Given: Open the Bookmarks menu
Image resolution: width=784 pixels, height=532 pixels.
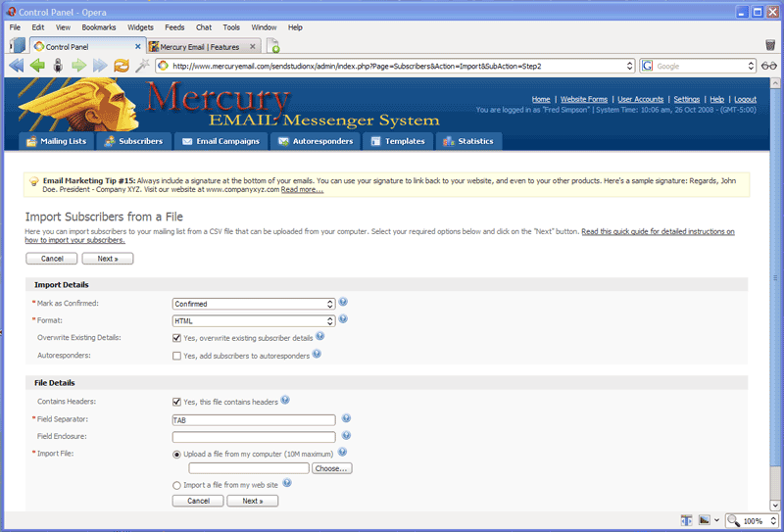Looking at the screenshot, I should 99,27.
